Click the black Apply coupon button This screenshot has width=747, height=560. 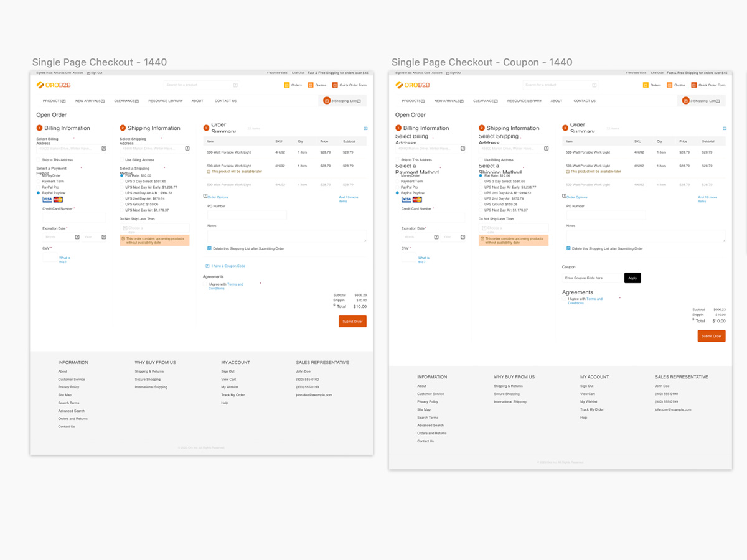pos(632,278)
